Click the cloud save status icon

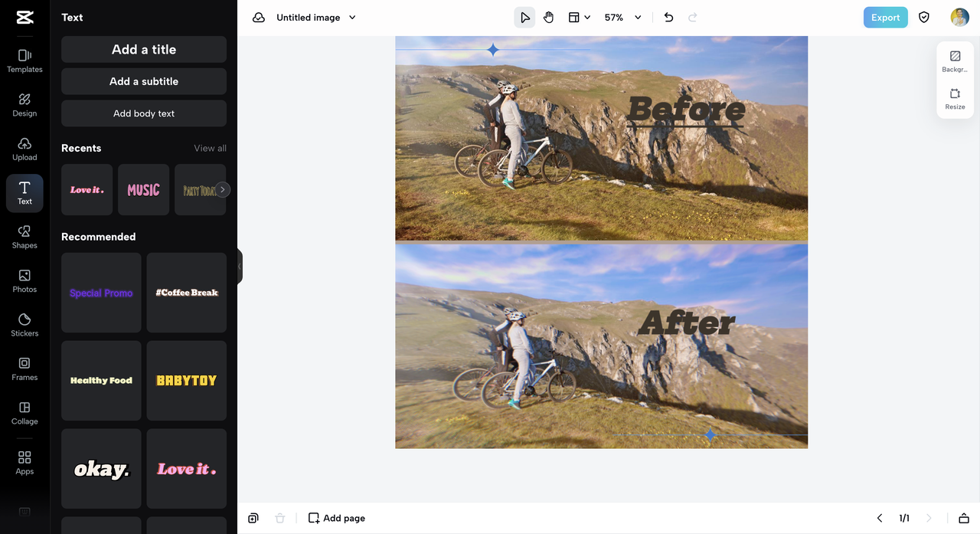tap(259, 18)
